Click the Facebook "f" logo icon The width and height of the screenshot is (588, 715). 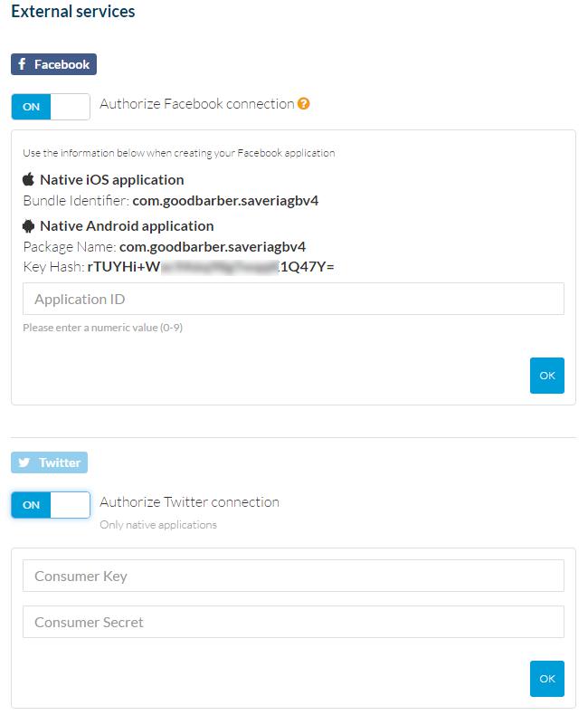coord(23,64)
